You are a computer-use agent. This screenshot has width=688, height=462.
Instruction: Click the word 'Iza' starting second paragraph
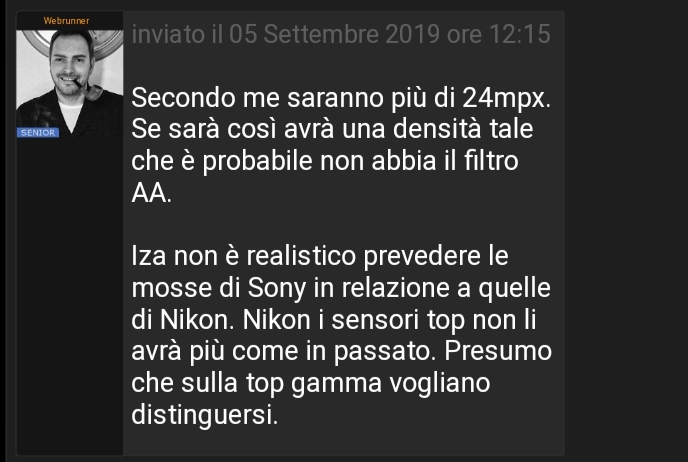pos(149,256)
